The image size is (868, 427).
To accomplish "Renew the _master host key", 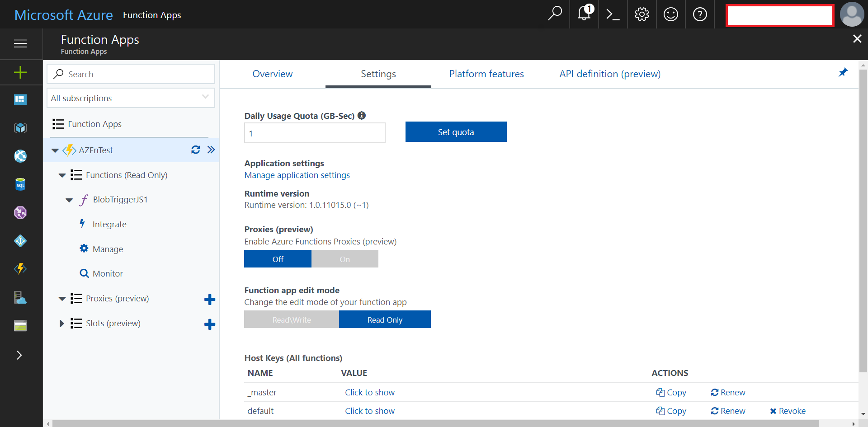I will (x=728, y=392).
